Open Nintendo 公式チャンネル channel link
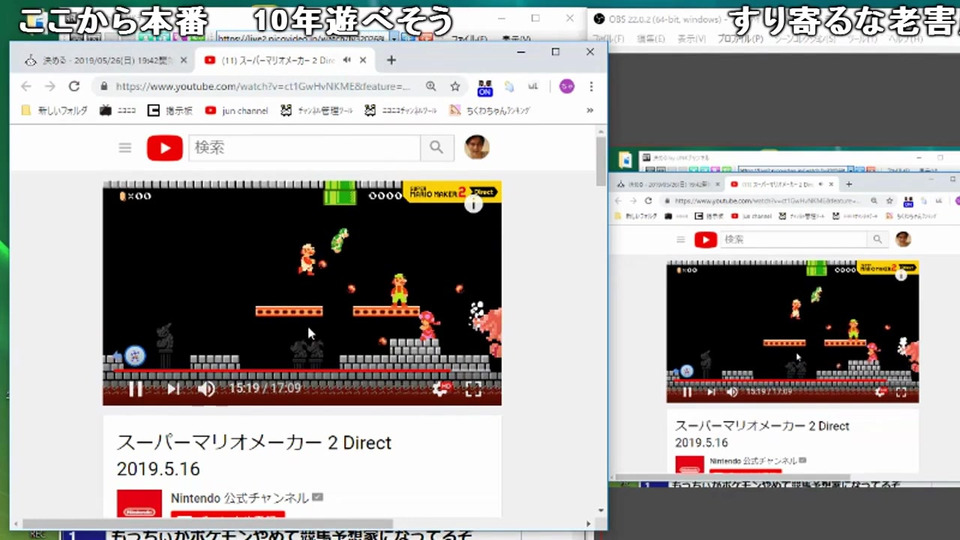 point(239,498)
